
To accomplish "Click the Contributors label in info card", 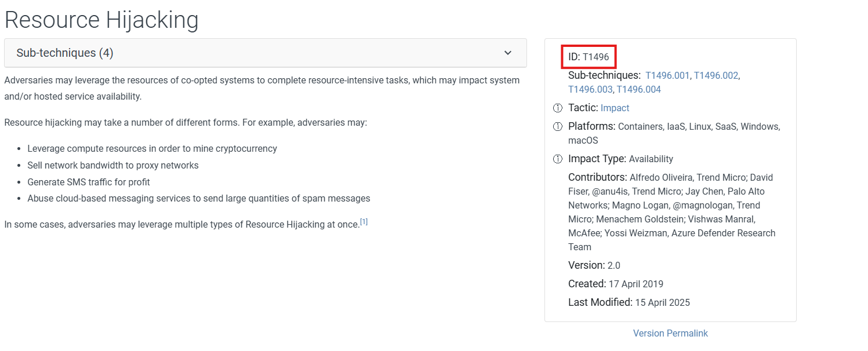I will (x=597, y=177).
